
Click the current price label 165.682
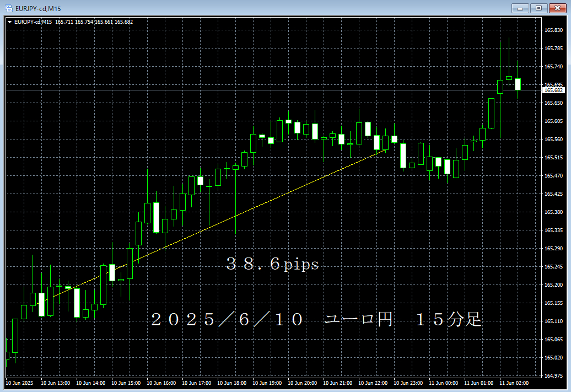pos(553,90)
